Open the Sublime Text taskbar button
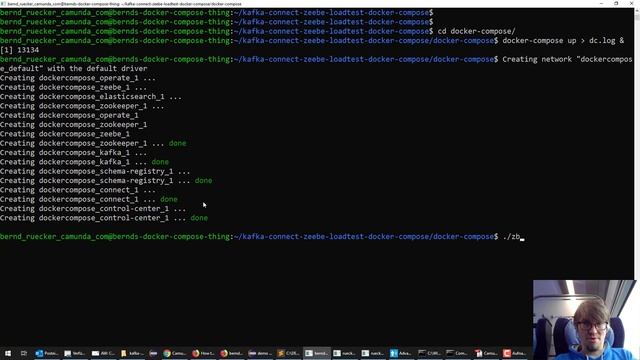Image resolution: width=640 pixels, height=360 pixels. pos(288,353)
